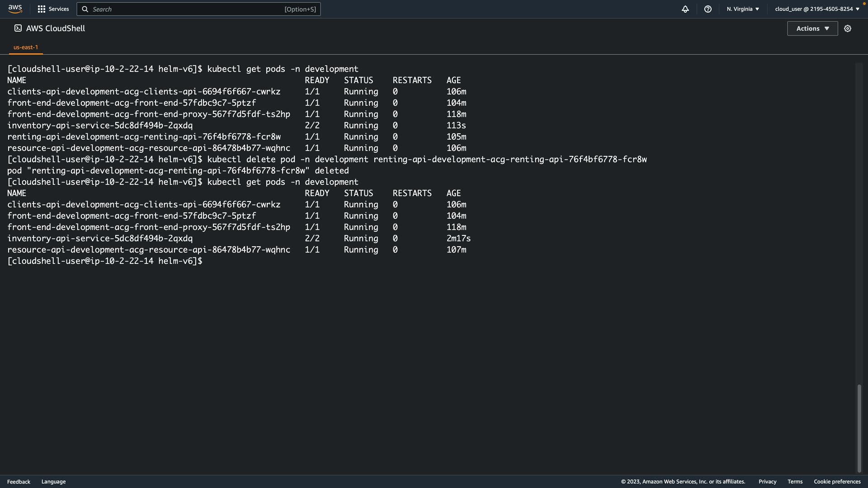
Task: Open the notifications bell icon
Action: coord(685,9)
